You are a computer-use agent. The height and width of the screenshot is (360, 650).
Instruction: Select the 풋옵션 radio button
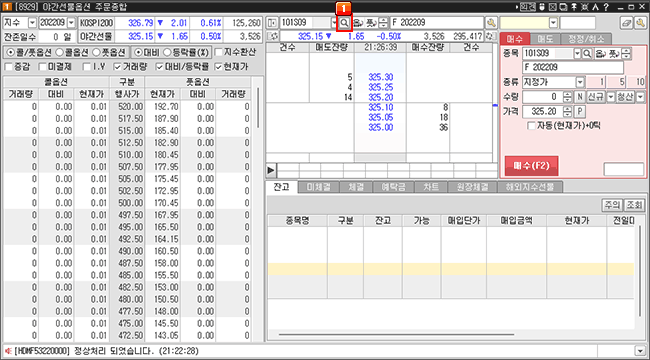pos(96,53)
